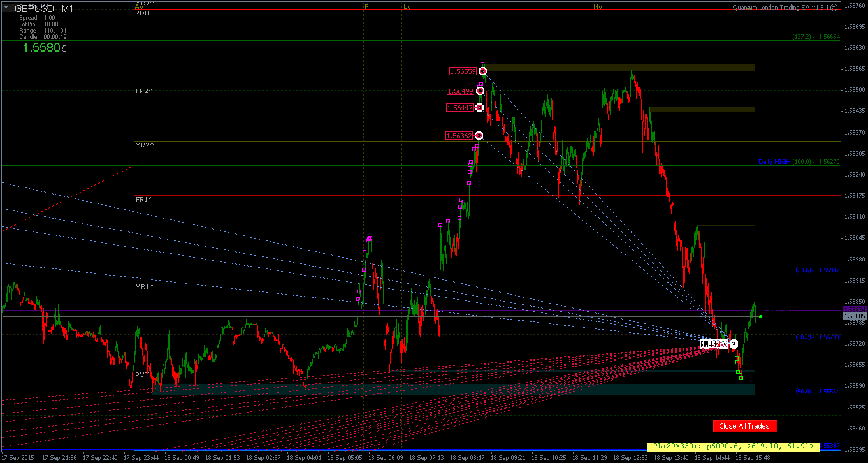Select the order marker circle at 1.56559
The height and width of the screenshot is (463, 868).
click(x=483, y=71)
